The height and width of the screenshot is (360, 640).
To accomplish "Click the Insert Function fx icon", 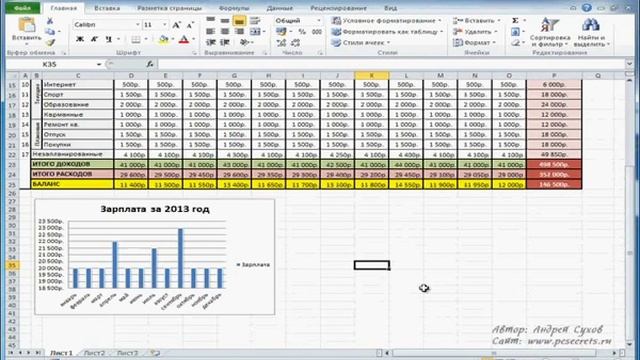I will 150,64.
